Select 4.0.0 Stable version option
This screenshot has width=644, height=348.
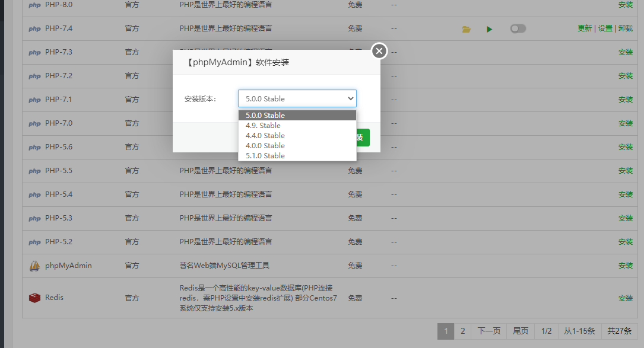[297, 146]
